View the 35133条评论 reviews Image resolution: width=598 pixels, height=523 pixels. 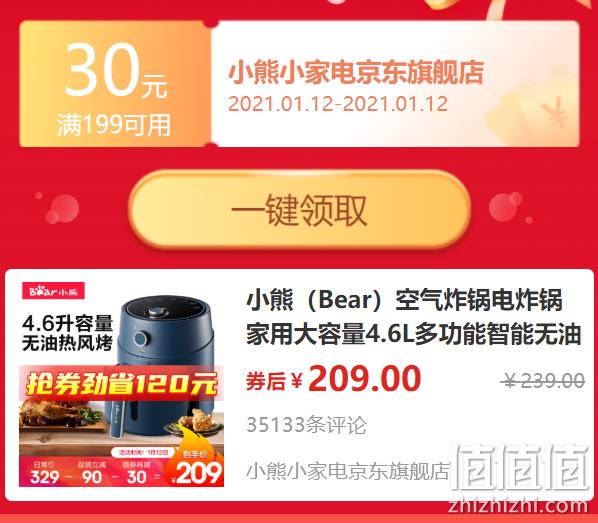coord(306,425)
